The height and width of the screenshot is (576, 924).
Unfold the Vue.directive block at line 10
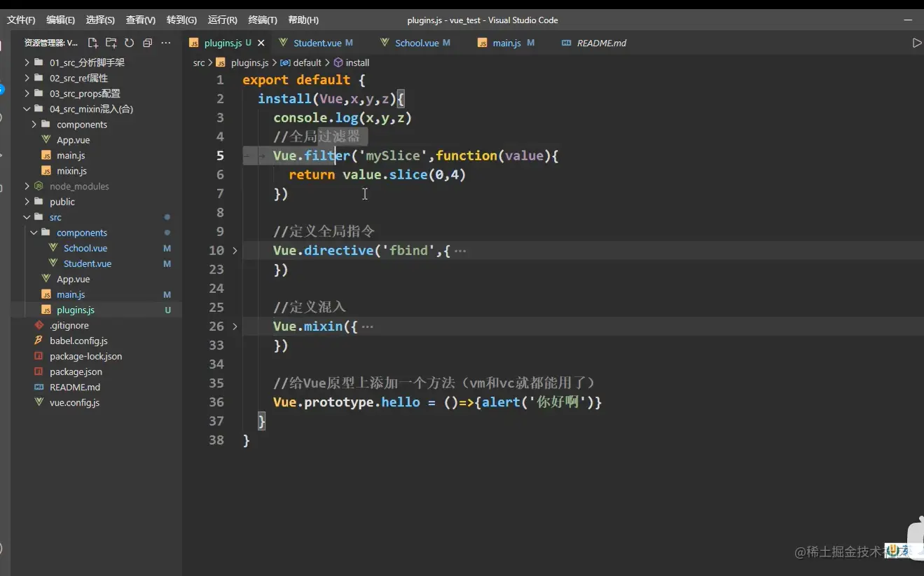pyautogui.click(x=235, y=250)
